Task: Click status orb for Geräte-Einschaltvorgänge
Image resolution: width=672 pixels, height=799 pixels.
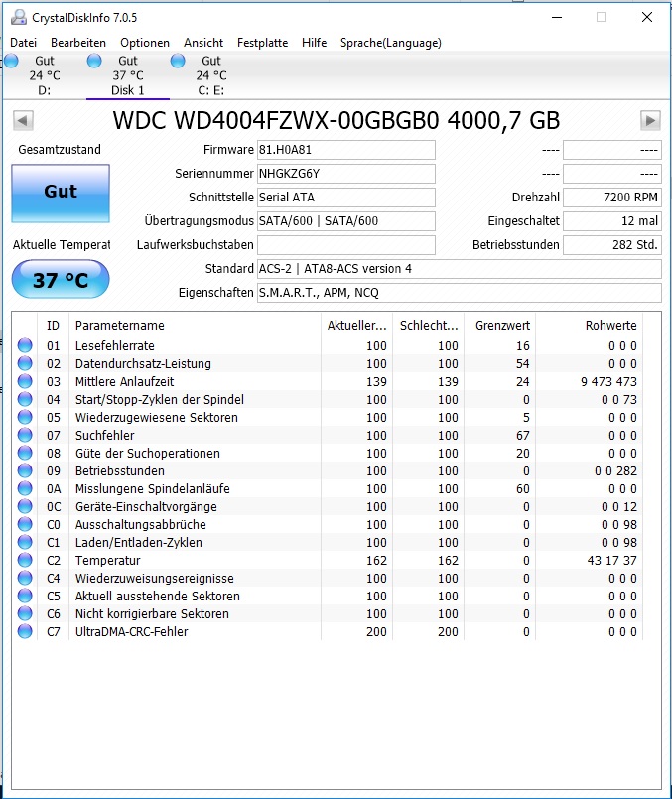Action: pyautogui.click(x=25, y=506)
